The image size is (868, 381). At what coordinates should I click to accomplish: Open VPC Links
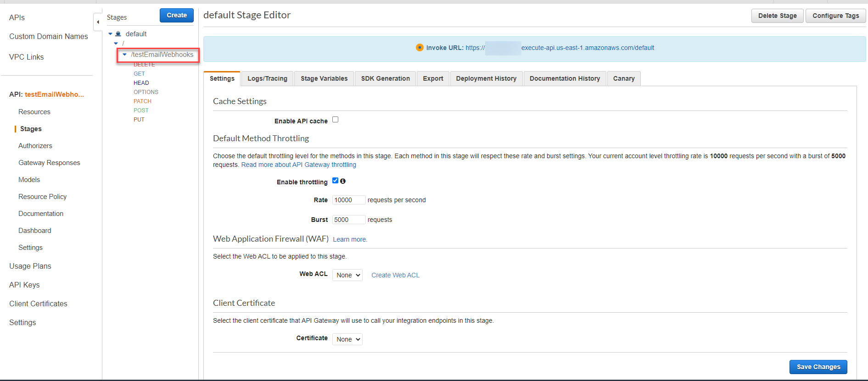pos(27,57)
